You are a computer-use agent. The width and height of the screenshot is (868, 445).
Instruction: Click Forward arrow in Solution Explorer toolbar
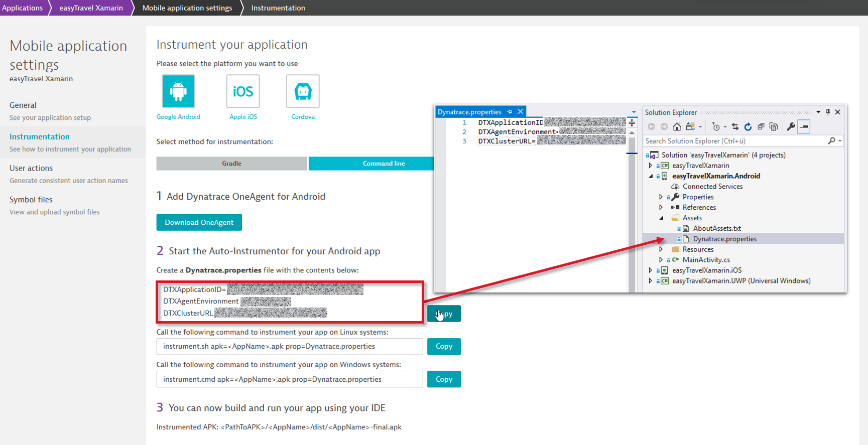664,127
